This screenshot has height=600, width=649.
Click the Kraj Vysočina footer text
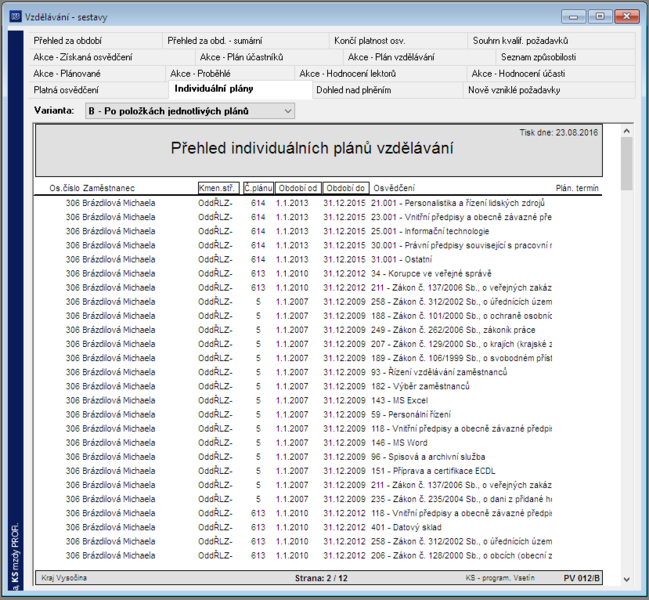[x=64, y=578]
